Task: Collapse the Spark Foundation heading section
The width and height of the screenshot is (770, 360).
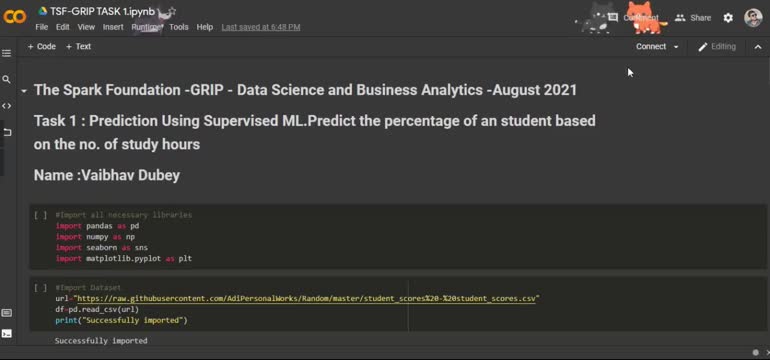Action: click(24, 91)
